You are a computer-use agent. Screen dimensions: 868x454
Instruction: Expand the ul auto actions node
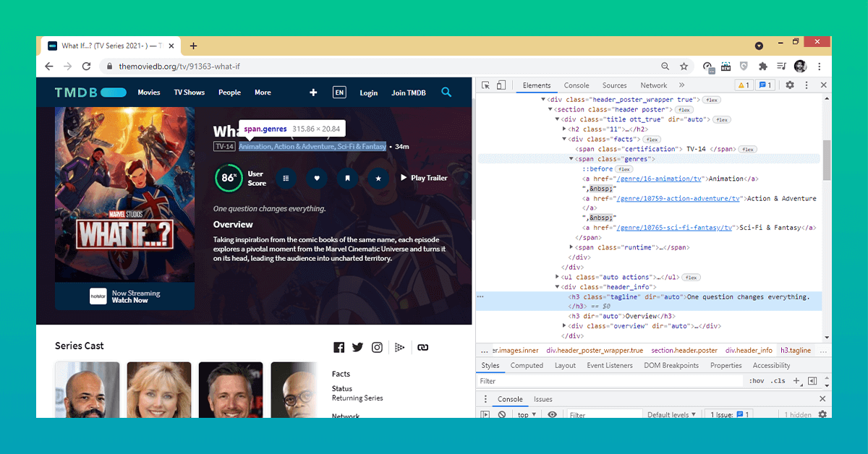tap(557, 277)
